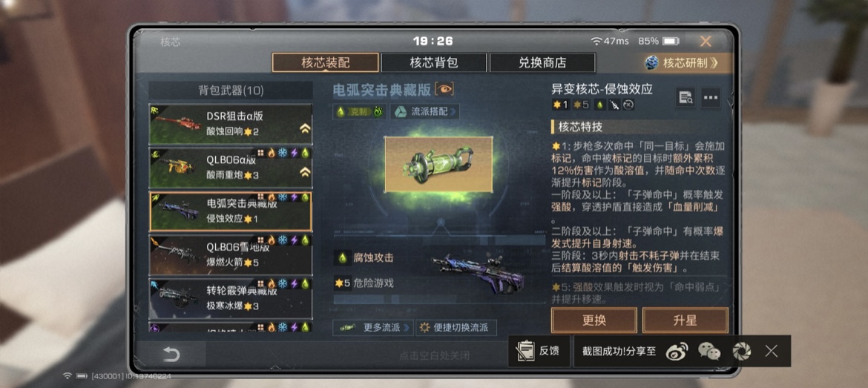868x388 pixels.
Task: Expand upgrade chevron on QLB06α版
Action: 305,173
